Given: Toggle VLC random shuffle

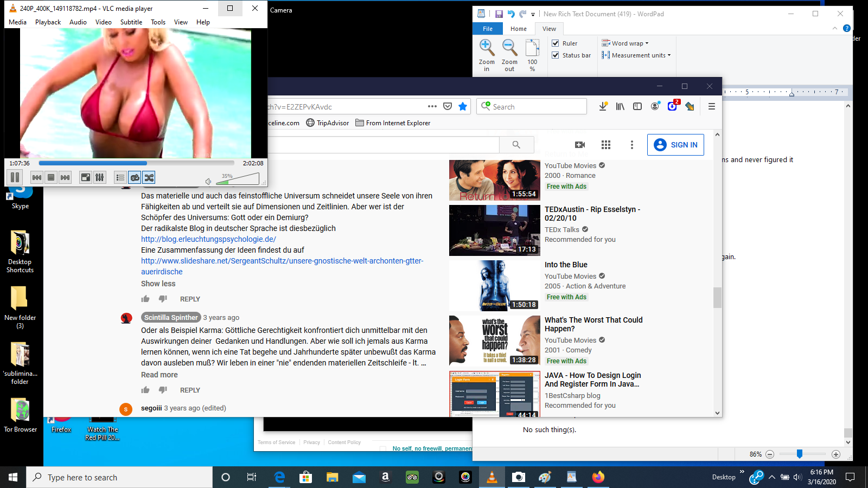Looking at the screenshot, I should pos(149,177).
